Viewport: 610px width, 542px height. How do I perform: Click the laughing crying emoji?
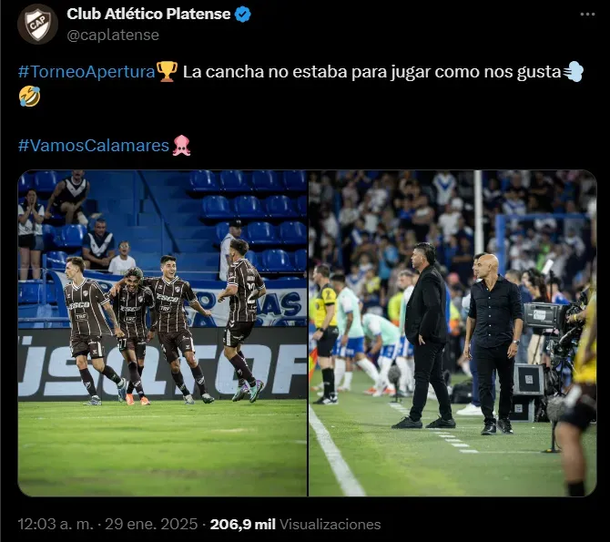tap(30, 96)
